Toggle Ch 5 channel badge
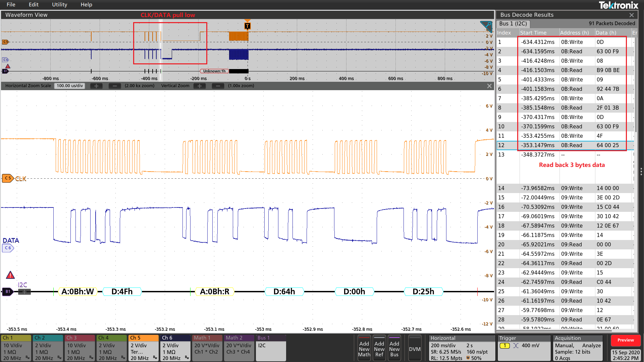Screen dimensions: 644x362 (x=144, y=348)
